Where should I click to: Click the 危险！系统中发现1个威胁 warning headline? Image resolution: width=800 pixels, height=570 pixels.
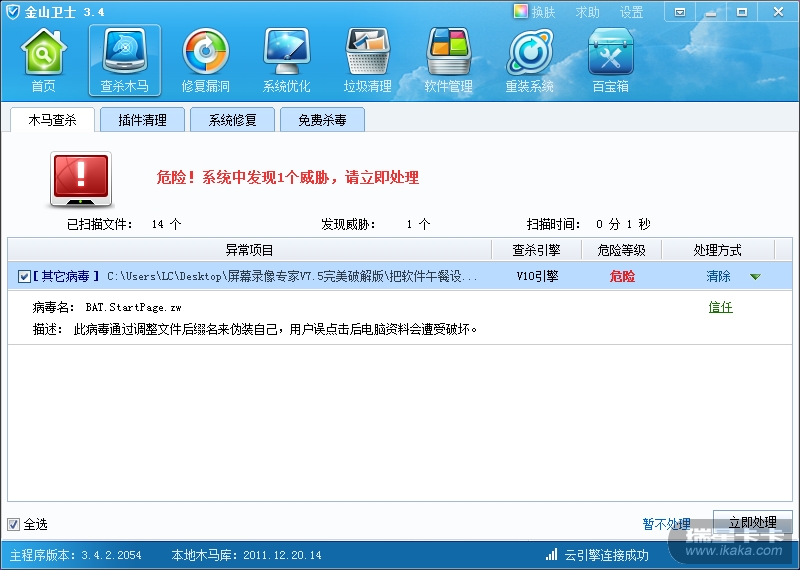point(288,178)
